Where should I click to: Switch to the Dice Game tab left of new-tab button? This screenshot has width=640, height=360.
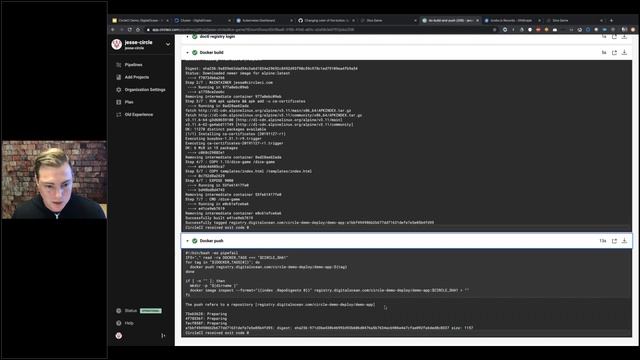574,20
